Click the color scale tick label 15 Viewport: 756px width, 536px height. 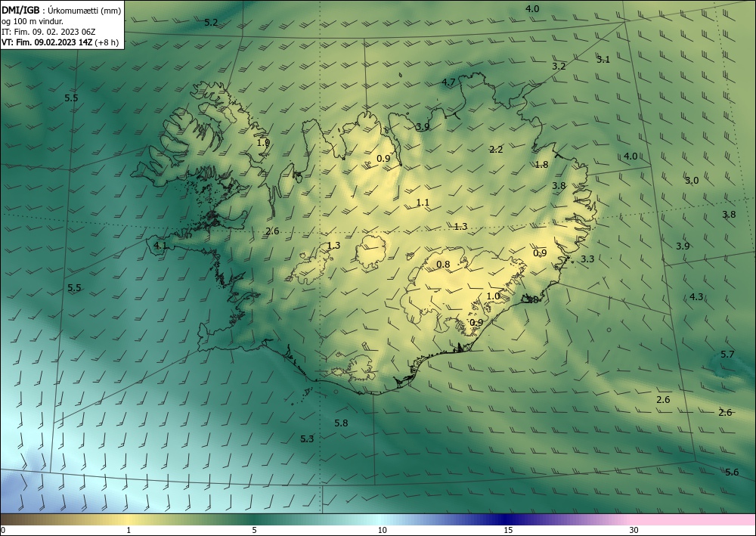point(508,530)
